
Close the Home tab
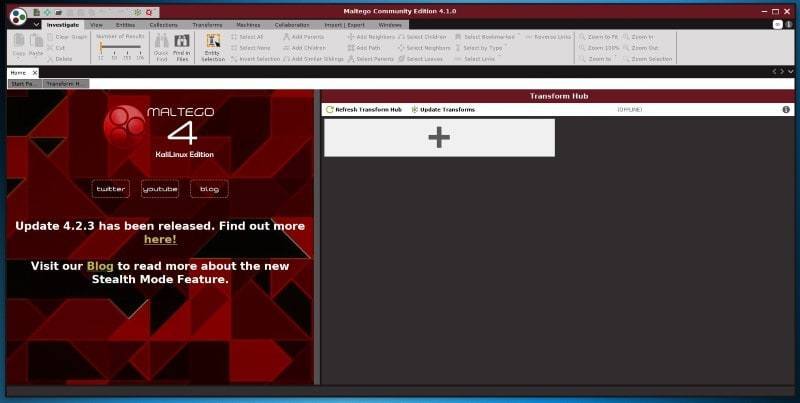point(37,72)
